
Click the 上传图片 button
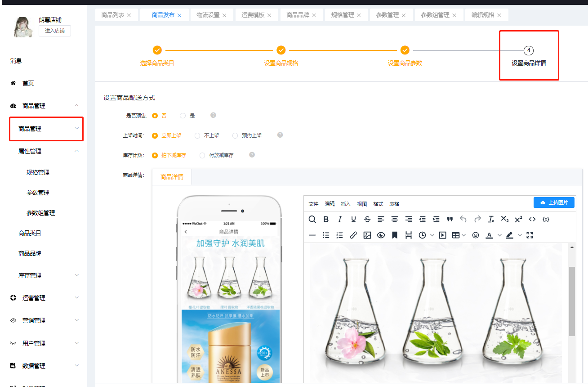tap(554, 202)
